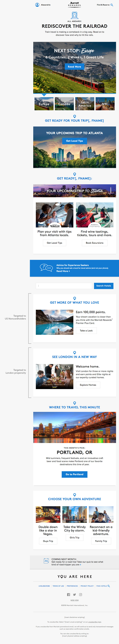The image size is (119, 644).
Task: Select the NYC destination tab
Action: click(x=105, y=104)
